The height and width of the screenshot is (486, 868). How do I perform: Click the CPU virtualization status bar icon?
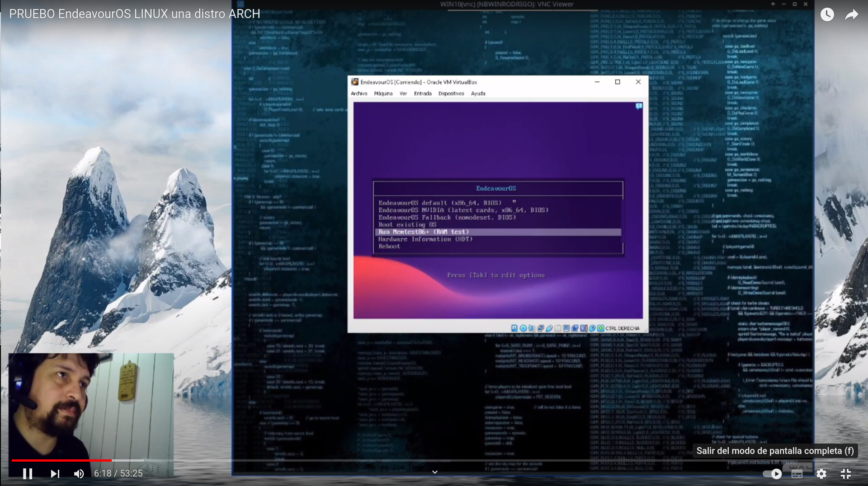pyautogui.click(x=583, y=328)
